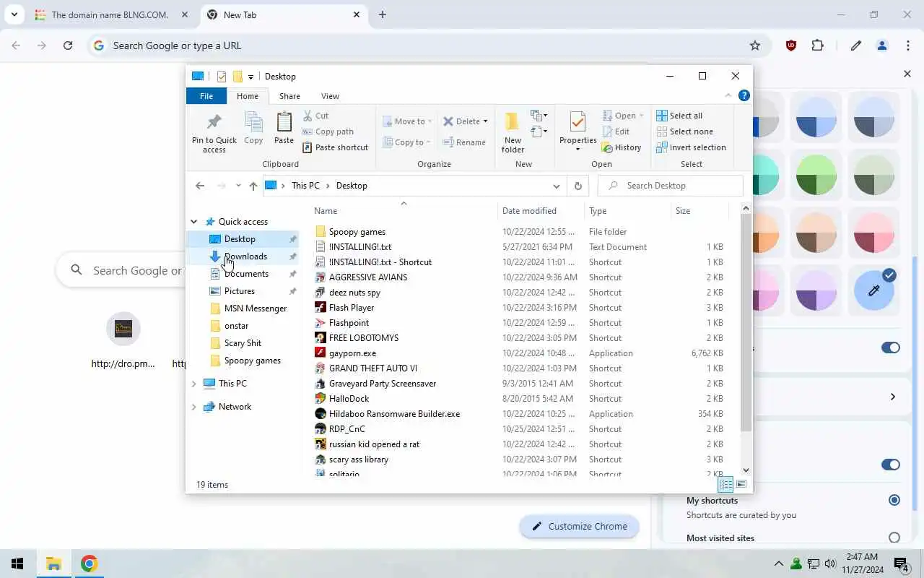Click Paste shortcut in ribbon
This screenshot has width=924, height=578.
click(335, 147)
